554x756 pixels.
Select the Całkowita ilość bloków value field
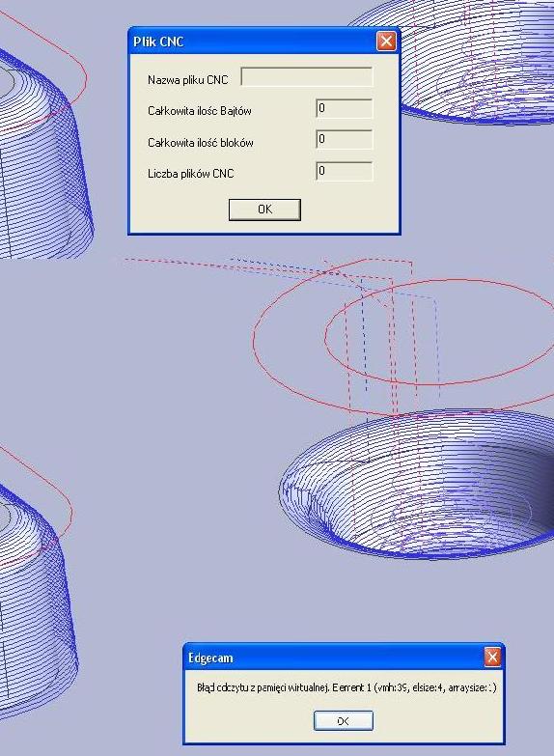click(345, 140)
